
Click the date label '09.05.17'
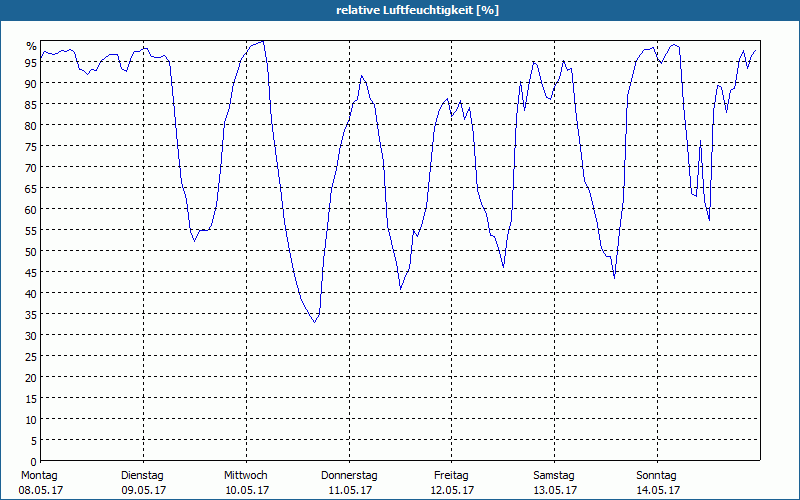point(144,490)
